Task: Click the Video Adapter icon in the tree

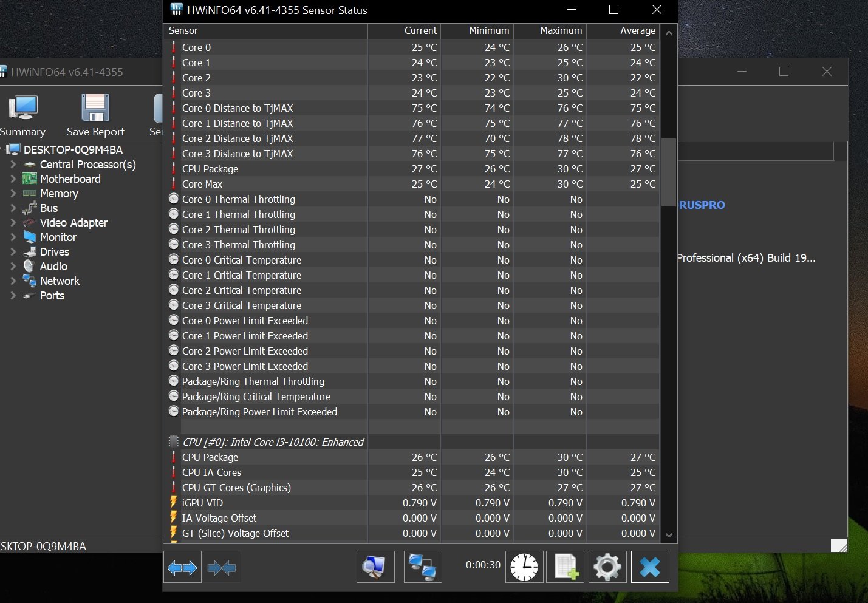Action: [30, 222]
